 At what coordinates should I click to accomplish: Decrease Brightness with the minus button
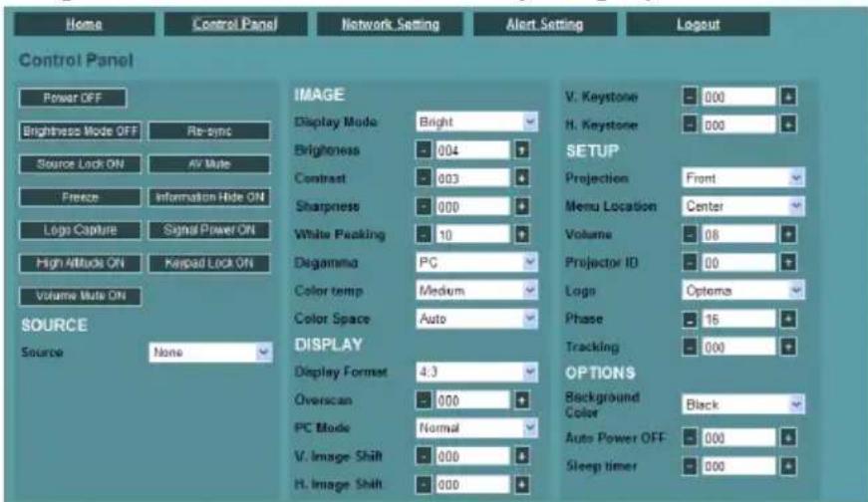point(424,150)
